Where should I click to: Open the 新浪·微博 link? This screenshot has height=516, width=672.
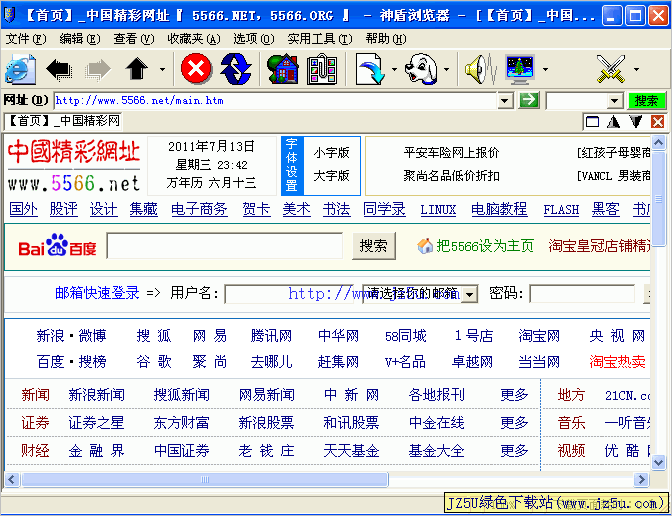coord(71,336)
